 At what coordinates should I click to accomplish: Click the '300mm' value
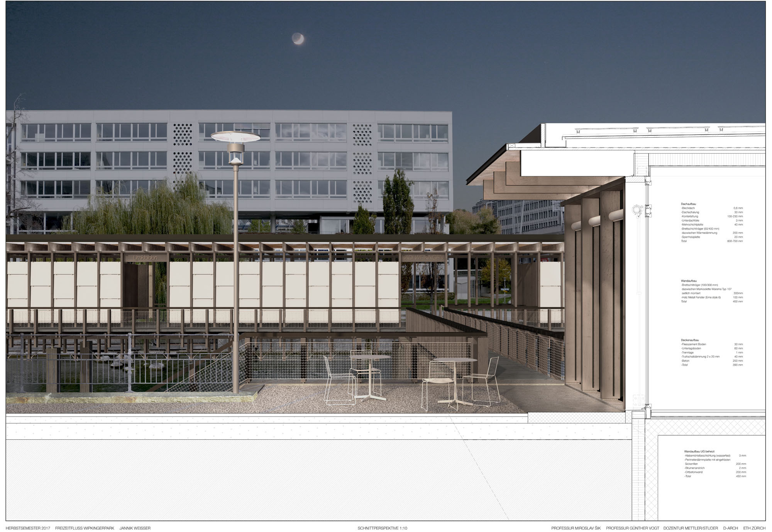(x=738, y=293)
